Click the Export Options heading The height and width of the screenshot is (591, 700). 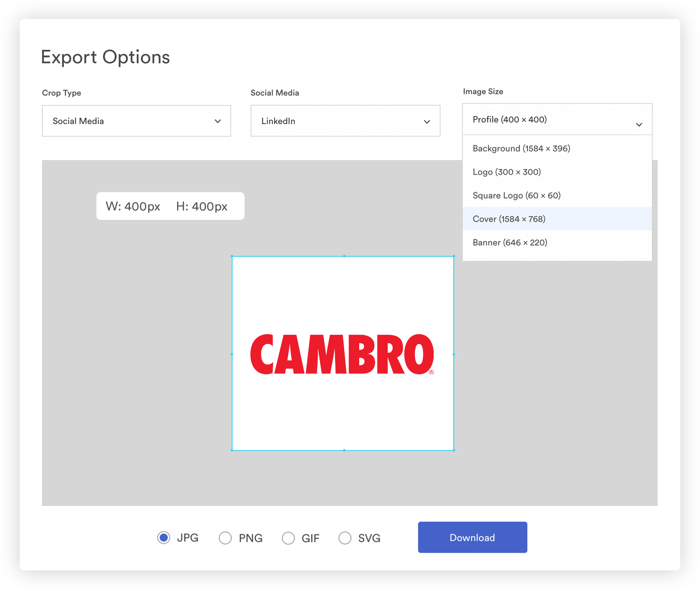click(105, 57)
